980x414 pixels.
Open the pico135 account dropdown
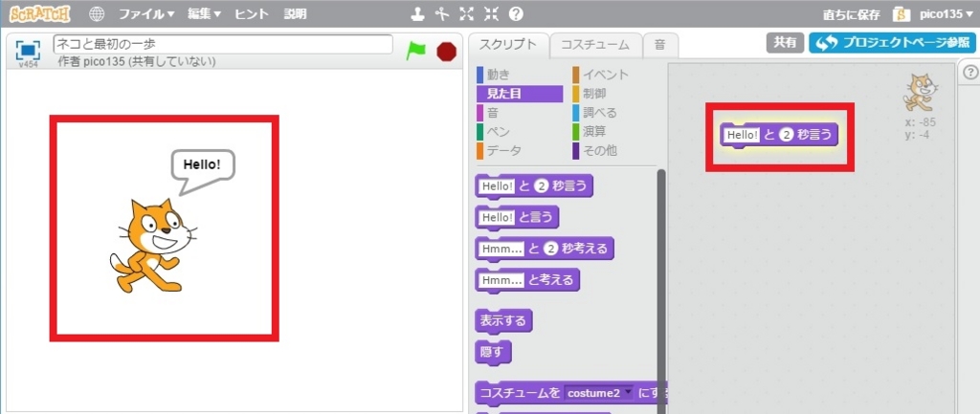point(946,14)
